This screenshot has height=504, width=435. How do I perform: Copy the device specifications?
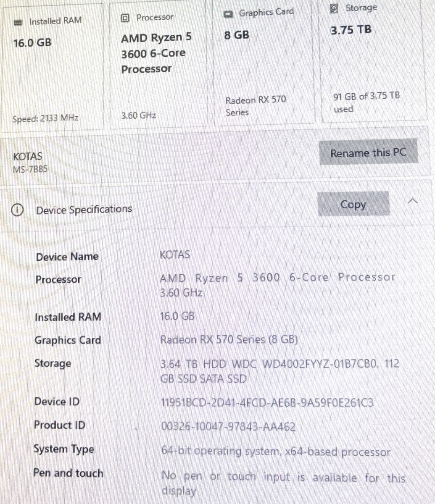[353, 205]
